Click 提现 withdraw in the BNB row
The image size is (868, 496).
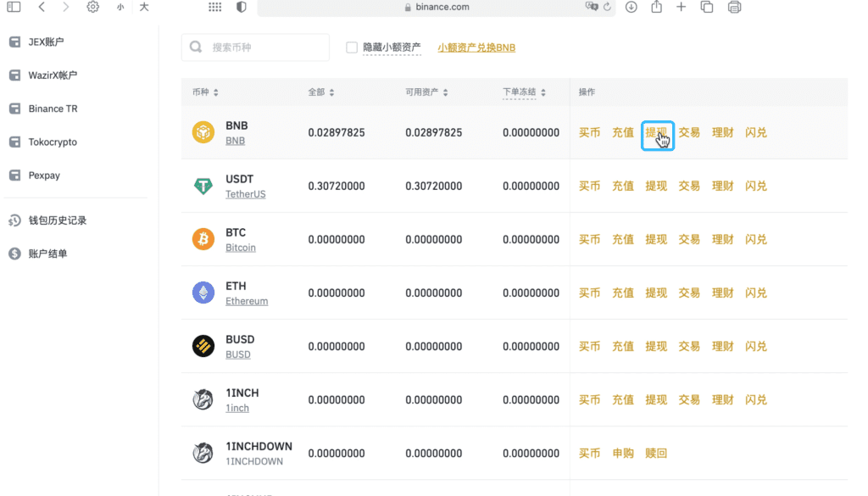coord(657,133)
